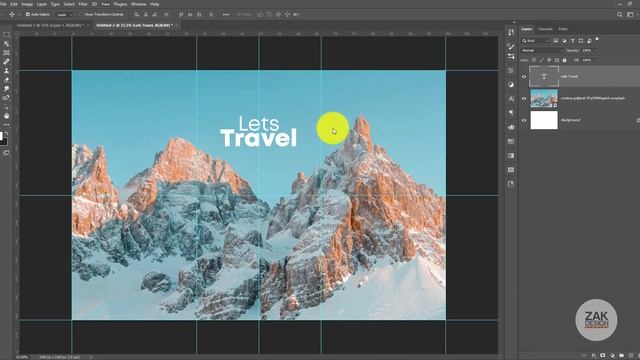Close the Untitled-2 document tab
The image size is (640, 360).
(x=176, y=25)
